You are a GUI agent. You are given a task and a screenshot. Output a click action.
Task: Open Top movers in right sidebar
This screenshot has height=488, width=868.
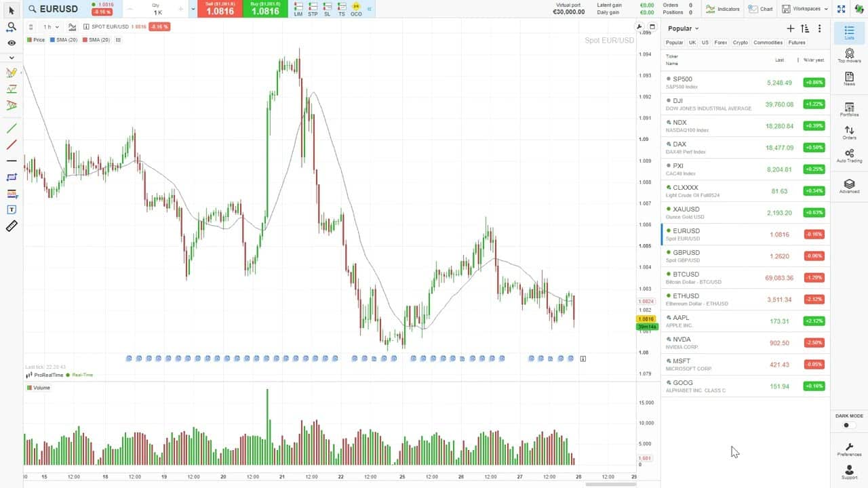click(849, 54)
